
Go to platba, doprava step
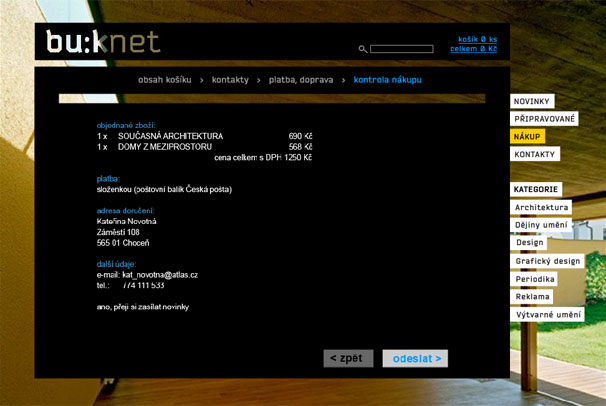(300, 79)
